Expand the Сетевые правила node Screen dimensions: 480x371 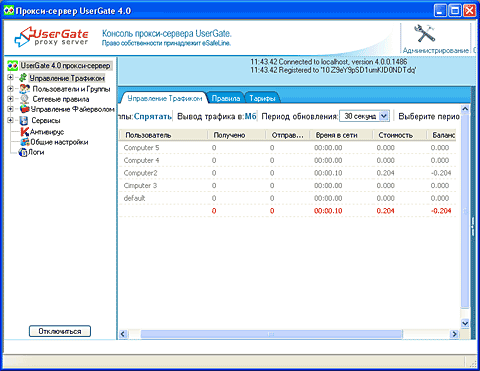click(10, 99)
